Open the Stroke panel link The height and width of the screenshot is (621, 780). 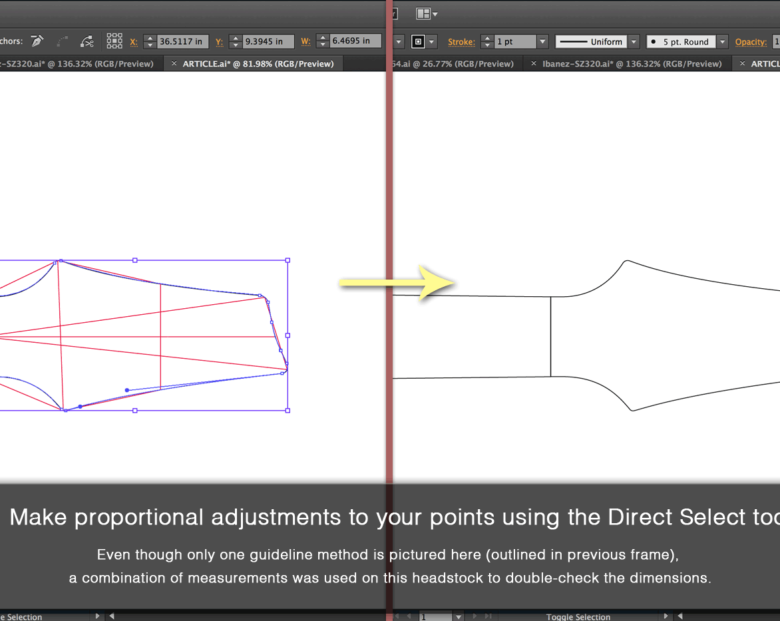[460, 42]
